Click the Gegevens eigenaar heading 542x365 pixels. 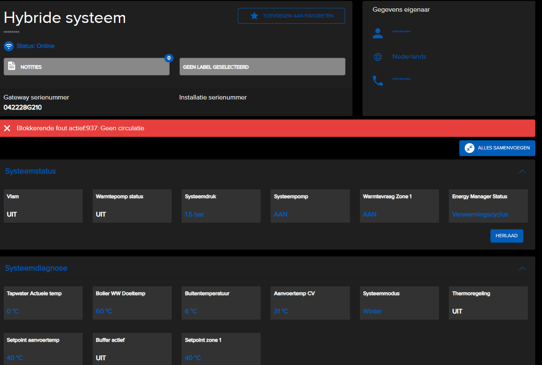pyautogui.click(x=401, y=10)
